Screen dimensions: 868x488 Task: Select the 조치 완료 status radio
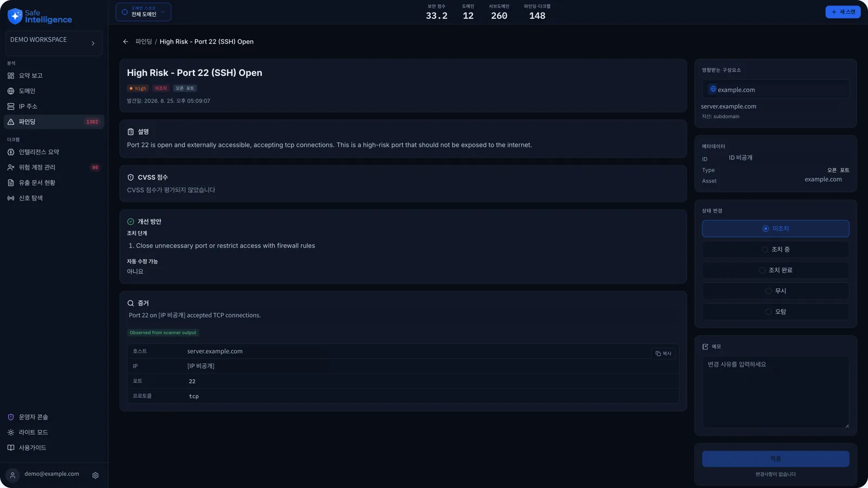[762, 270]
